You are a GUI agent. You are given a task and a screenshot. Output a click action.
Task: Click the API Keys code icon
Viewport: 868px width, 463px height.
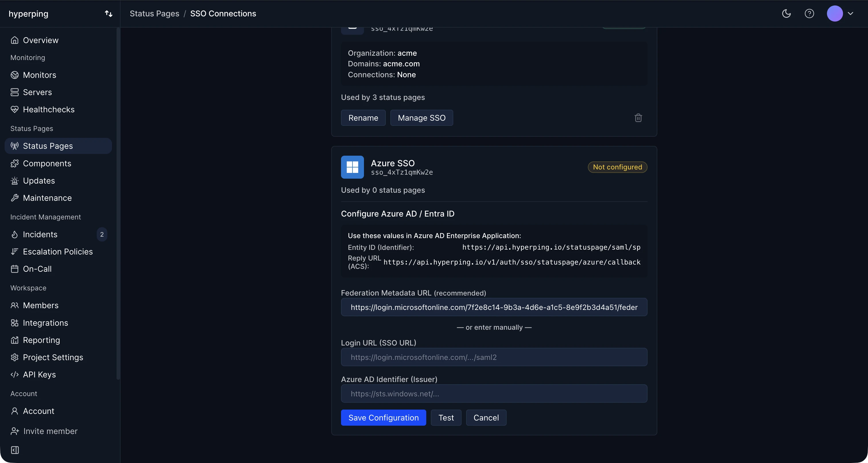point(14,374)
